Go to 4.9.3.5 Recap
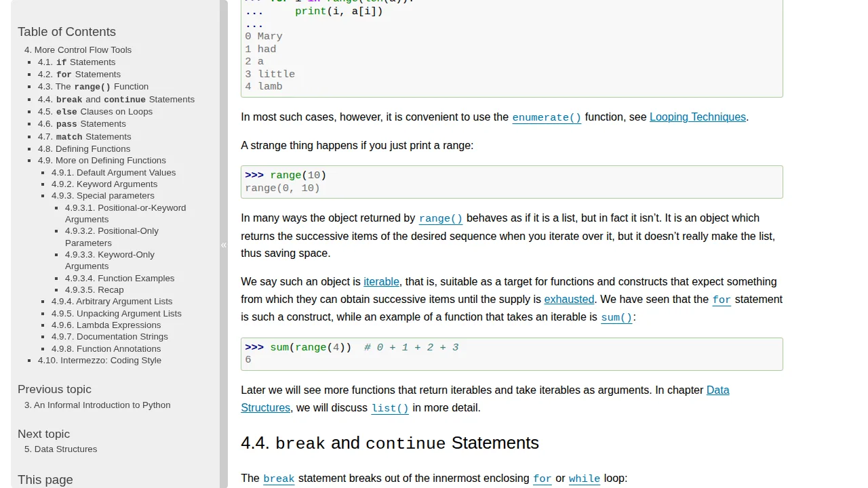868x488 pixels. pos(94,290)
